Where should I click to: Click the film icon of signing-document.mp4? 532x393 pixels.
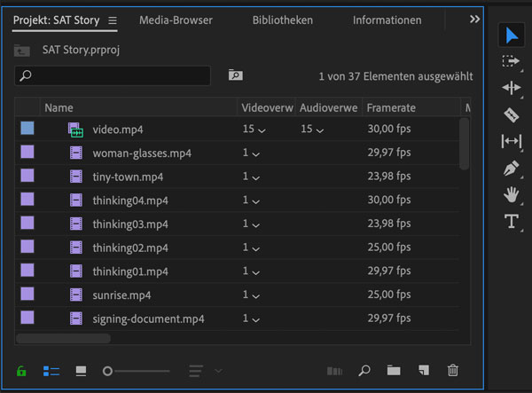point(76,318)
